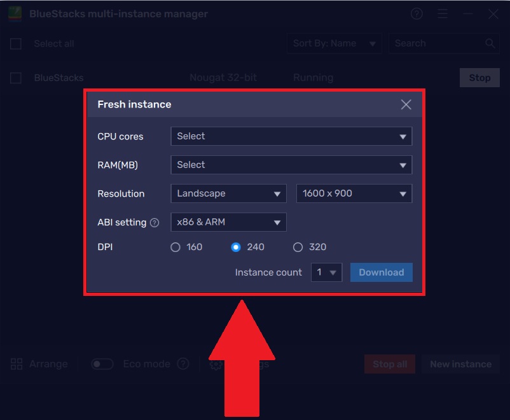Open the Instance count selector
This screenshot has height=420, width=510.
pos(326,272)
